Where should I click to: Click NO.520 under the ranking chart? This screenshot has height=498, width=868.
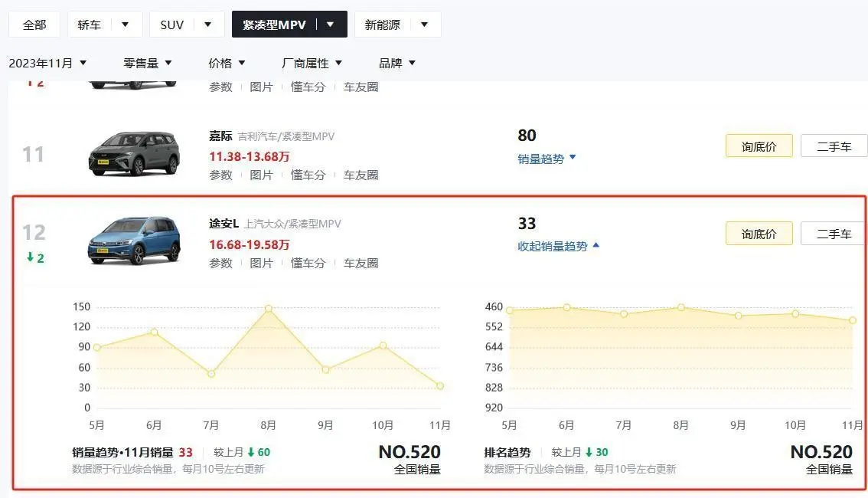pos(821,452)
